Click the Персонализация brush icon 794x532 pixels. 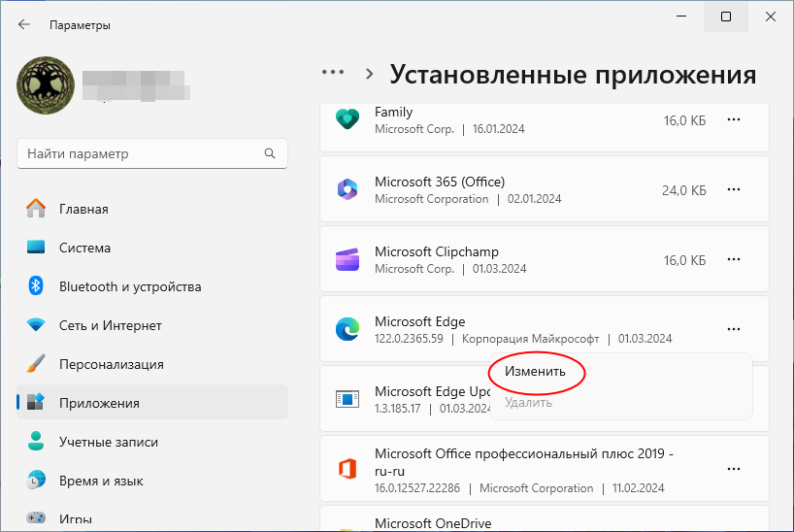[36, 364]
